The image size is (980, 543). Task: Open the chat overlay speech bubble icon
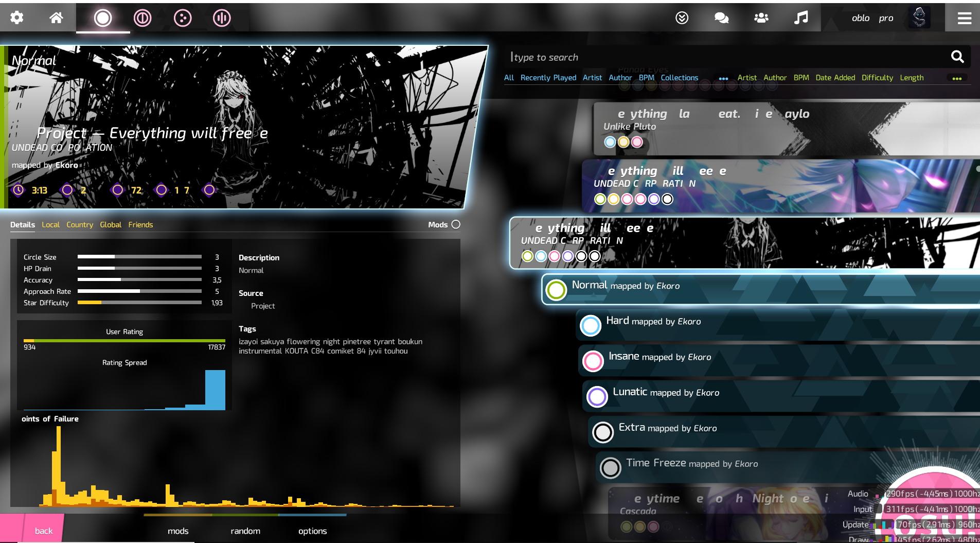pos(720,17)
